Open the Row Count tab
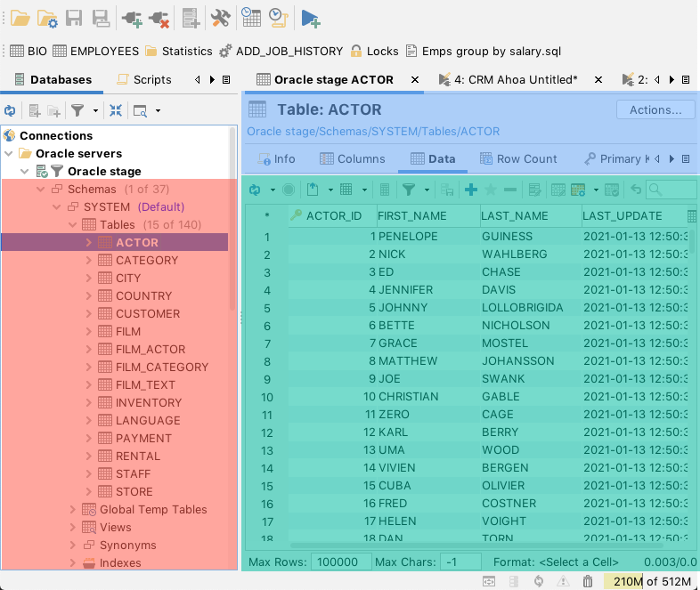The image size is (700, 590). coord(517,158)
